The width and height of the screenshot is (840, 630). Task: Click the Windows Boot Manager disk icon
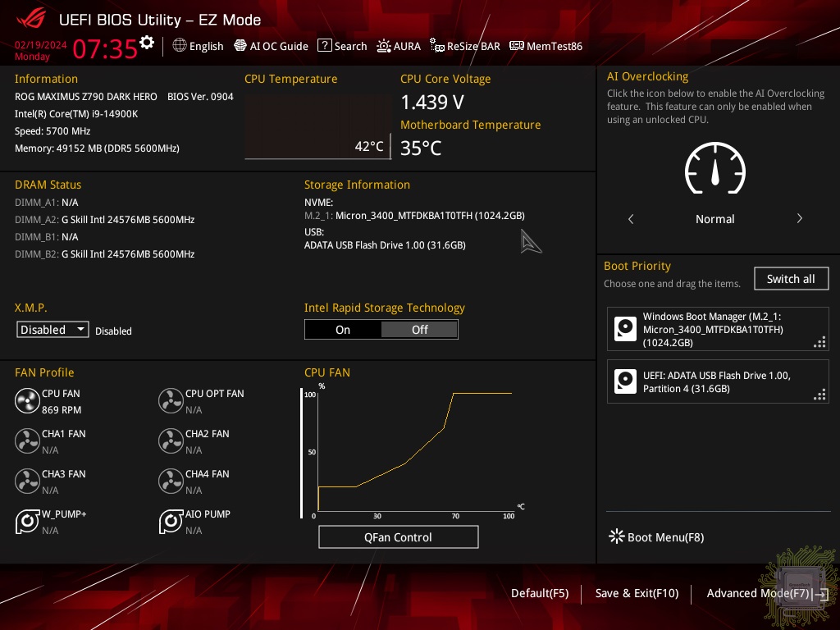tap(625, 329)
